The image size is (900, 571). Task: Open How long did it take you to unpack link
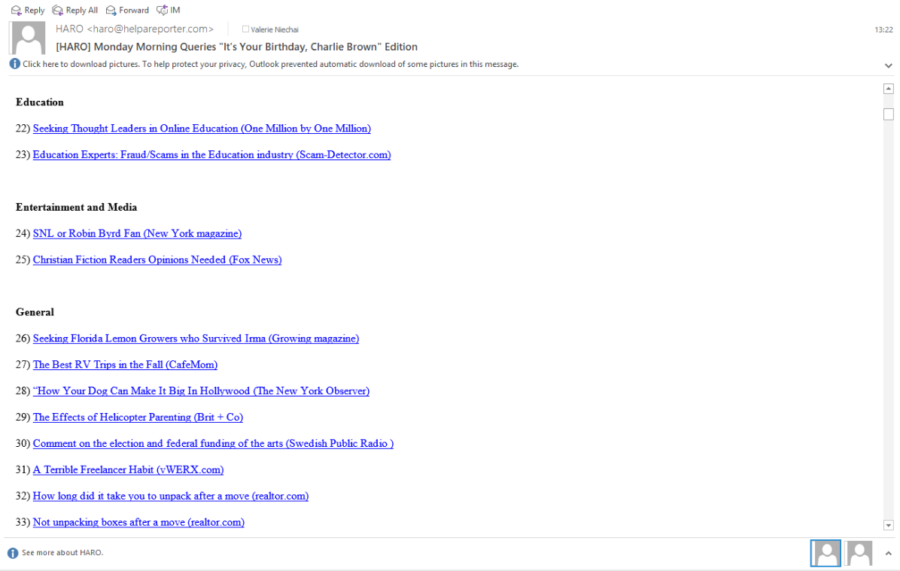170,496
